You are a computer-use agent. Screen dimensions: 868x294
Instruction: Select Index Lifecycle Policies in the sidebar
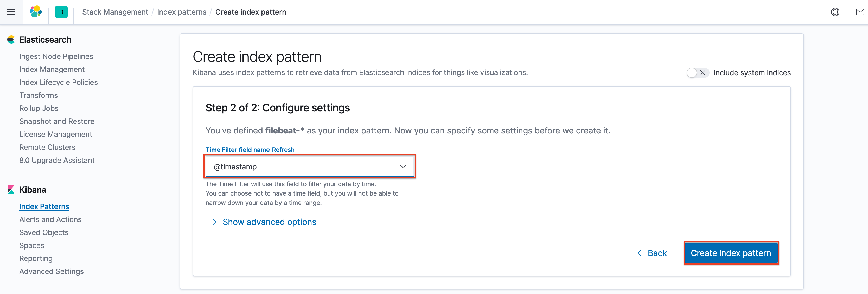pos(58,82)
